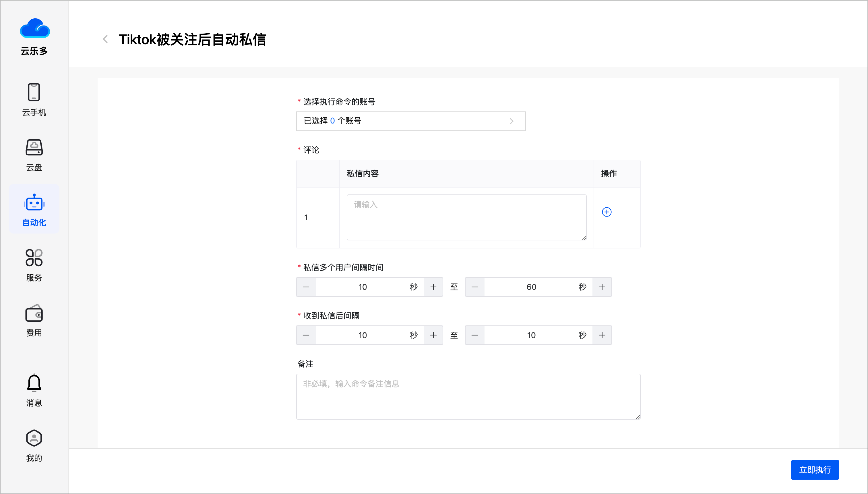Add a new message row with the plus circle
The width and height of the screenshot is (868, 494).
607,212
